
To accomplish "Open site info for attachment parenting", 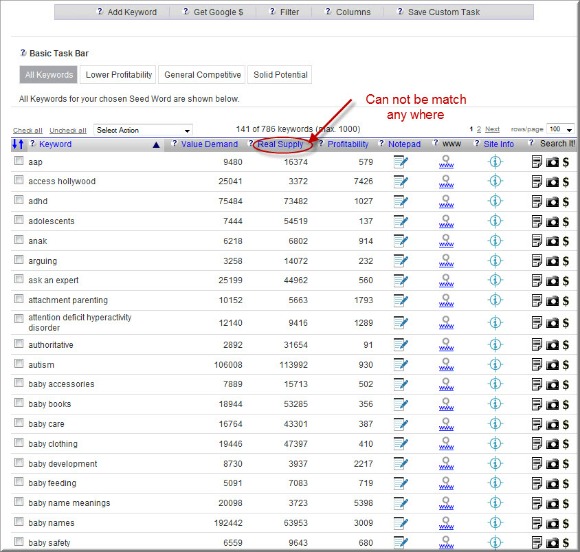I will coord(495,300).
